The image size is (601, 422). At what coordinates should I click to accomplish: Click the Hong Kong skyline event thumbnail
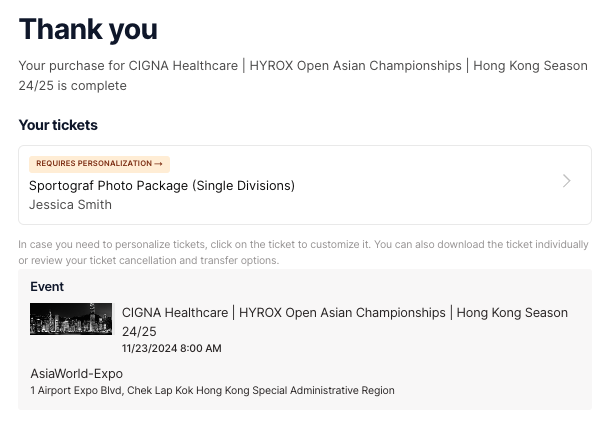pyautogui.click(x=71, y=319)
